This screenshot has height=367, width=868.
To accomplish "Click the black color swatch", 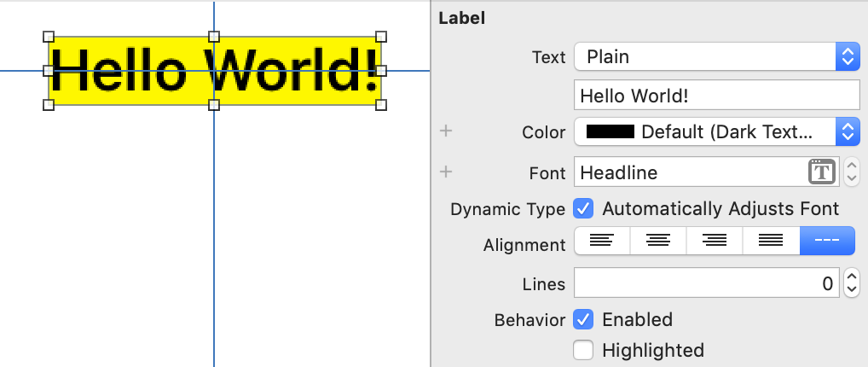I will pyautogui.click(x=610, y=131).
